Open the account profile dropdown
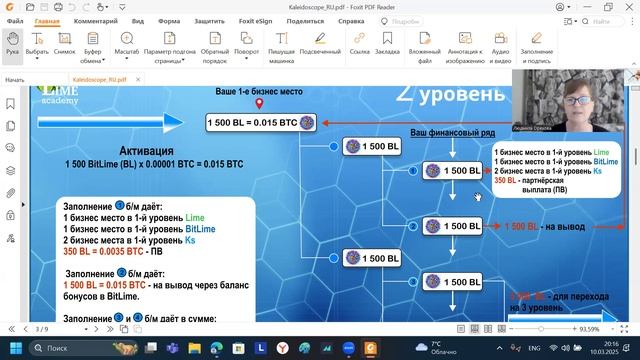Image resolution: width=640 pixels, height=360 pixels. [569, 7]
